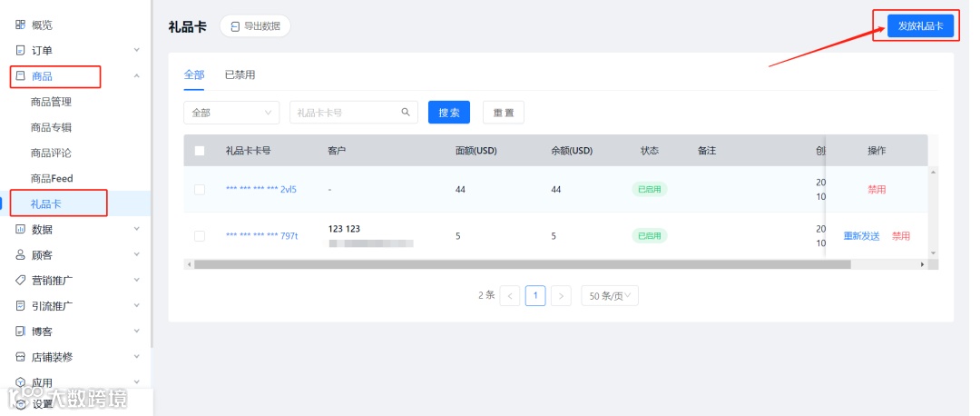The height and width of the screenshot is (416, 980).
Task: Click the 2 条 total count text
Action: 486,295
